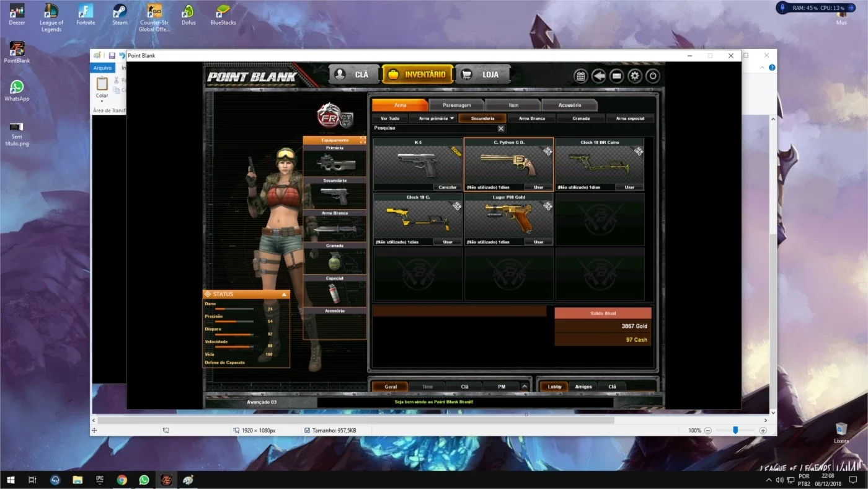This screenshot has height=489, width=868.
Task: Click the Colar paste icon in Paint
Action: (x=102, y=83)
